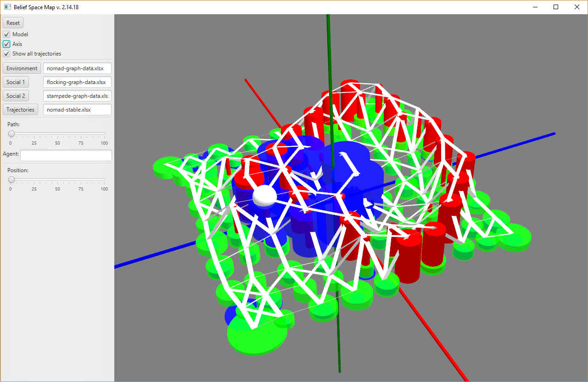Minimize the application window
The height and width of the screenshot is (382, 588).
pyautogui.click(x=535, y=7)
